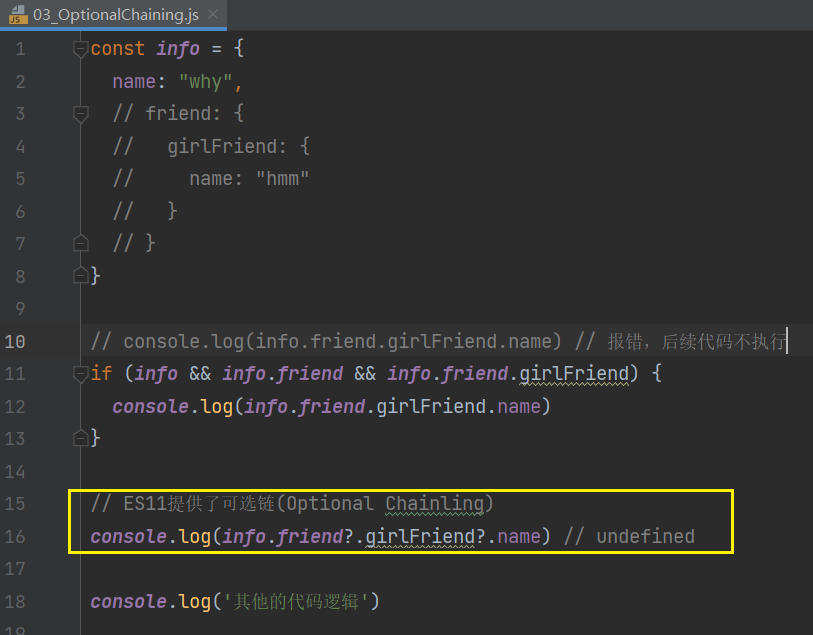Click the "why" string on line 2
Image resolution: width=813 pixels, height=635 pixels.
click(205, 82)
